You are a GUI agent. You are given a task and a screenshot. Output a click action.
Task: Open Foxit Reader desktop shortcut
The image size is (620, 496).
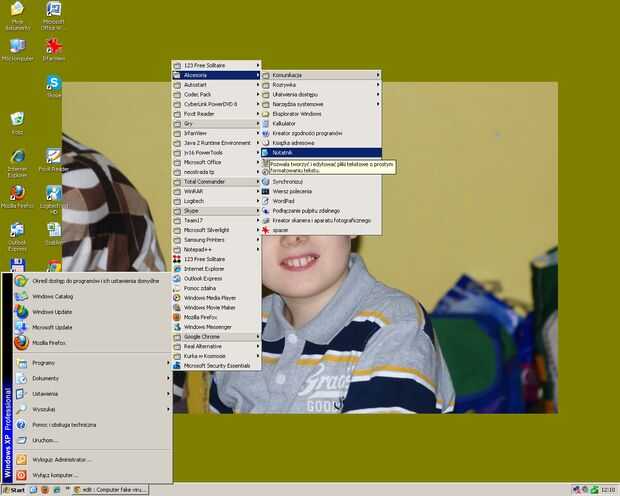[53, 160]
